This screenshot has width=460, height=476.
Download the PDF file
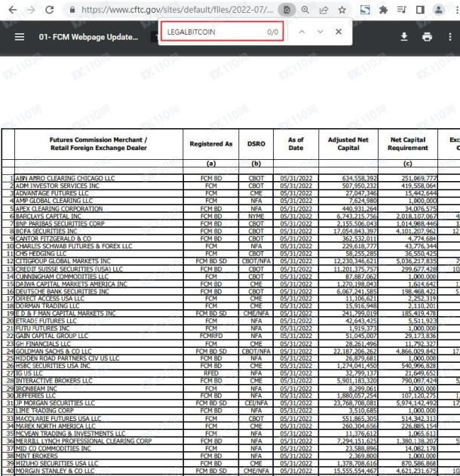click(403, 37)
